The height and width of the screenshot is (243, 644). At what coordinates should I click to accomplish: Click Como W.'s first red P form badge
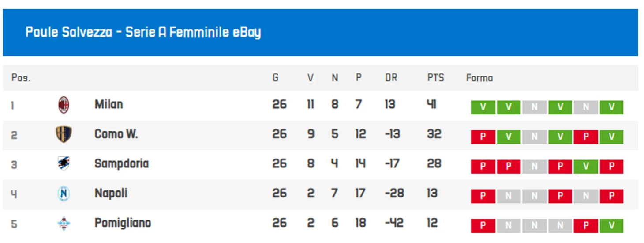point(483,137)
